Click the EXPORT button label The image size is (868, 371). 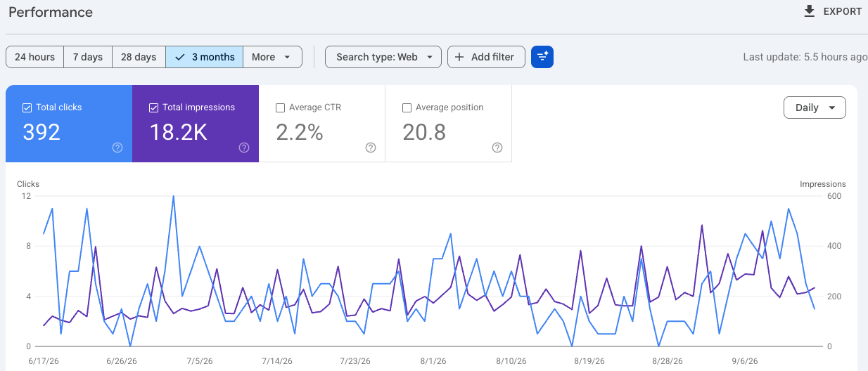point(843,11)
